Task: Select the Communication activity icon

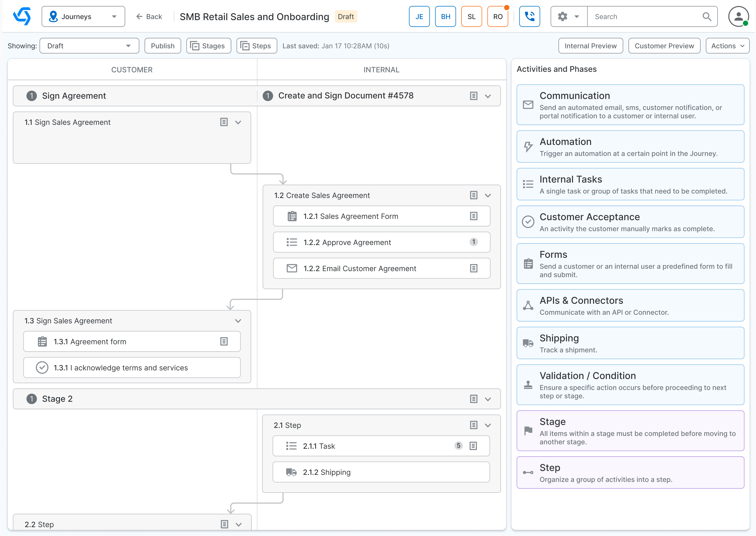Action: pos(528,105)
